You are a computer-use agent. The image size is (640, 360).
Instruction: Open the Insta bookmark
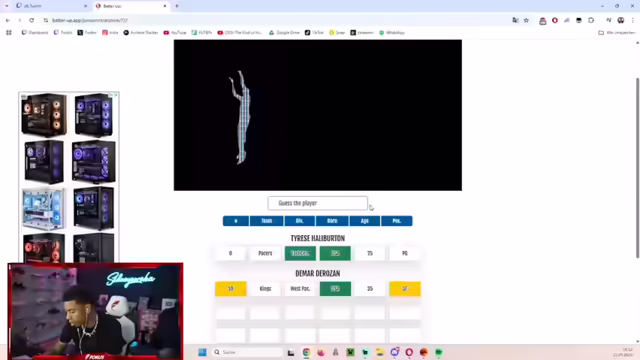click(x=110, y=33)
